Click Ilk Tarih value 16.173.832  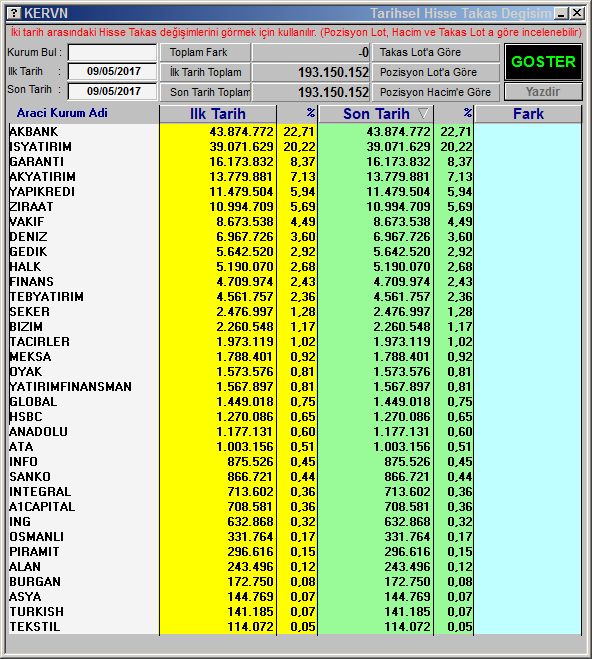[242, 162]
